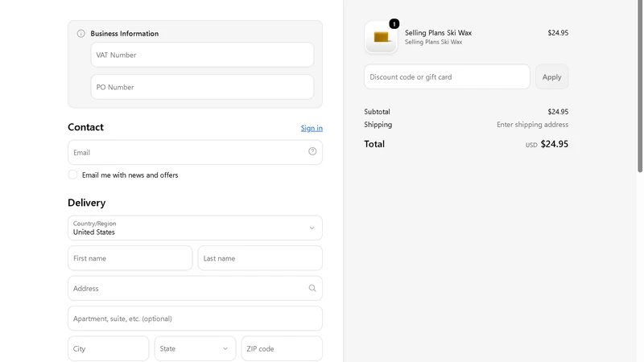Screen dimensions: 644x362
Task: Open the Country/Region dropdown
Action: [x=195, y=228]
